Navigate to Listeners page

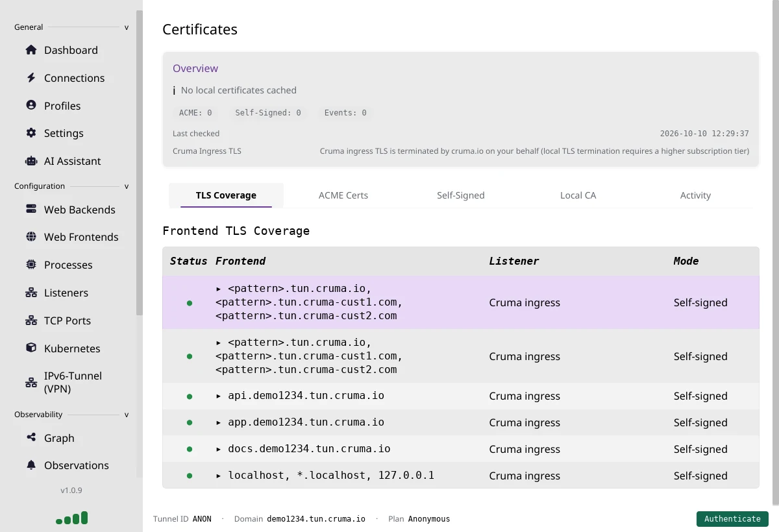click(66, 293)
